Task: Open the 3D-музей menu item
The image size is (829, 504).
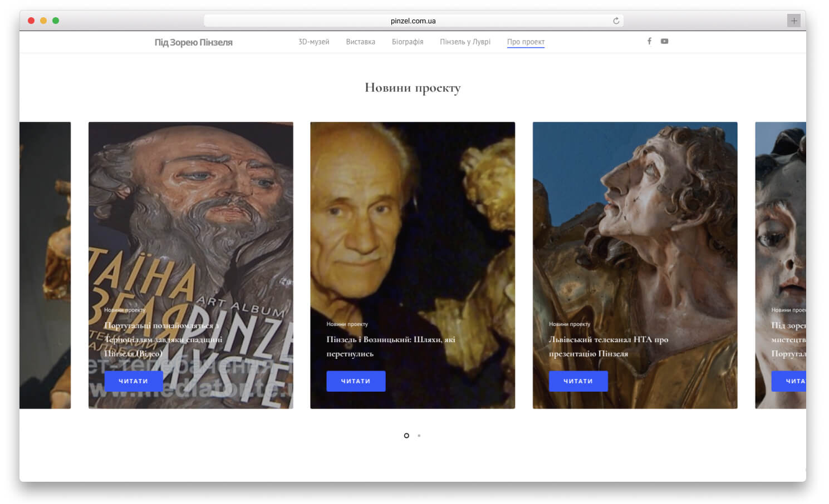Action: (x=313, y=42)
